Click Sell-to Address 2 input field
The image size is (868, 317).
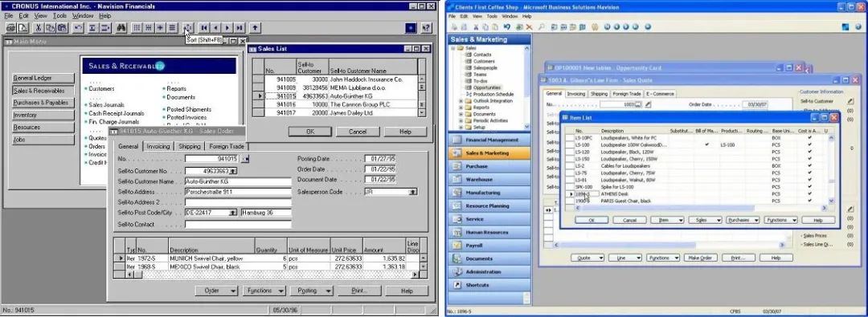pyautogui.click(x=238, y=202)
